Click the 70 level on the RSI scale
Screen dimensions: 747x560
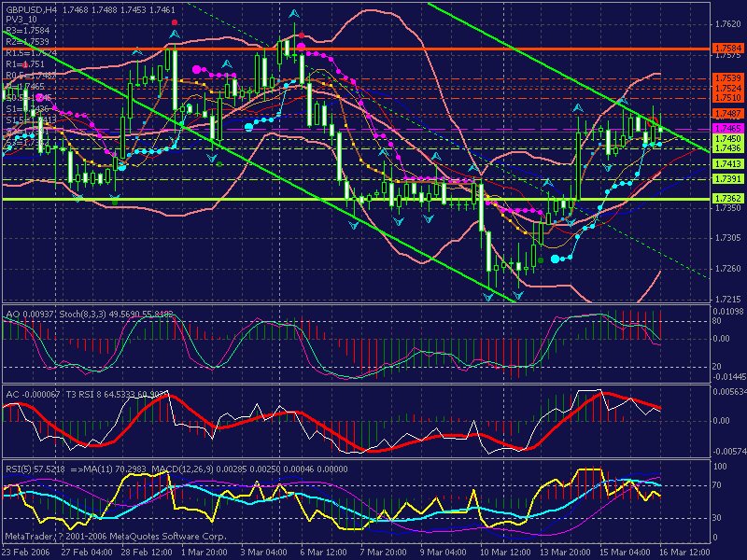pos(716,485)
